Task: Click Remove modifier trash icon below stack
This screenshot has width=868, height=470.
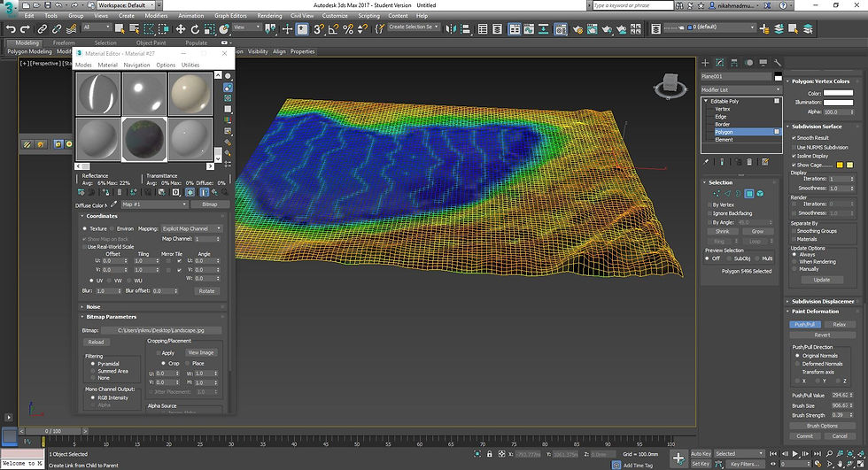Action: [749, 162]
